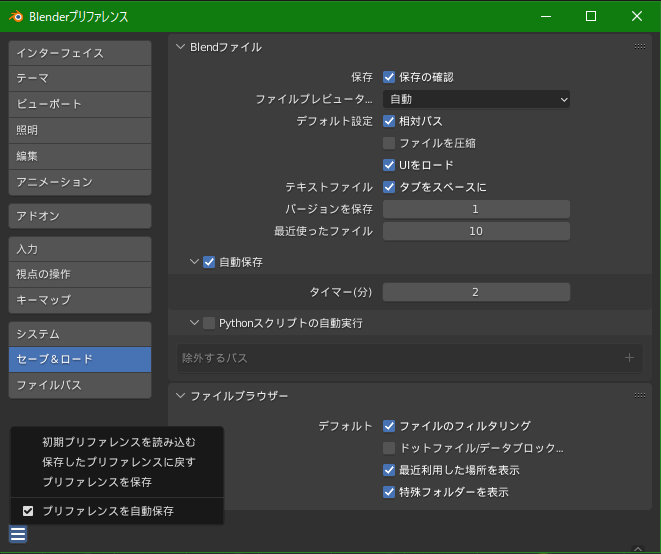The image size is (661, 554).
Task: Enable ファイルを圧縮 checkbox
Action: click(389, 143)
